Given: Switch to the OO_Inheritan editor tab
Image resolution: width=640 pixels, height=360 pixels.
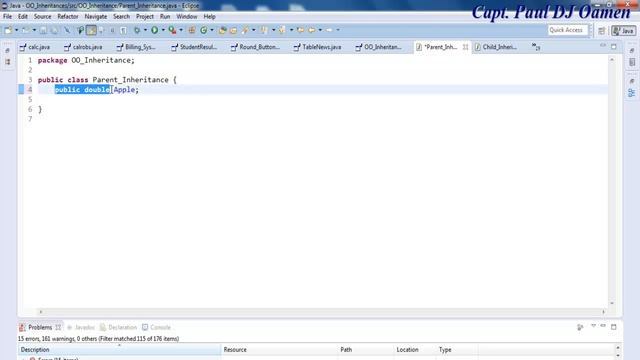Looking at the screenshot, I should 378,47.
